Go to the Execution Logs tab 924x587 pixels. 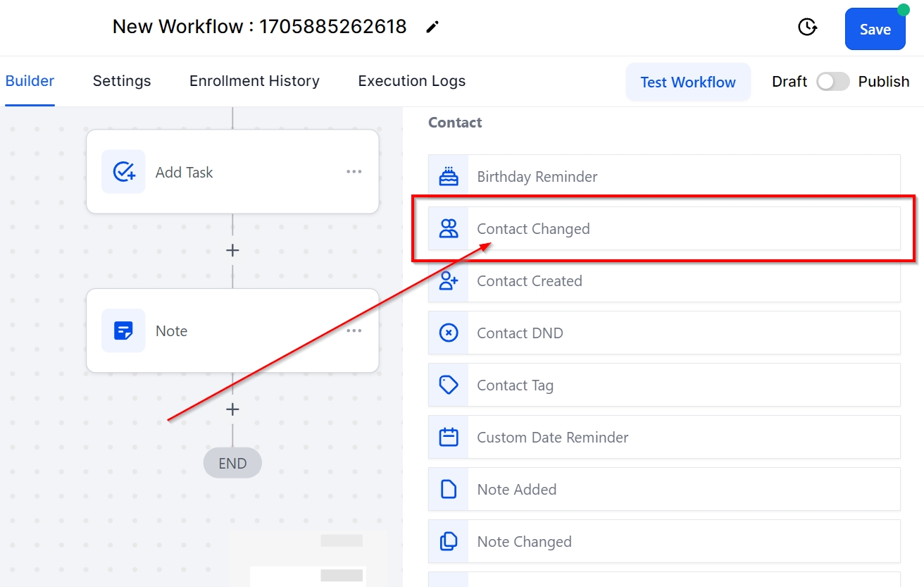pyautogui.click(x=411, y=81)
